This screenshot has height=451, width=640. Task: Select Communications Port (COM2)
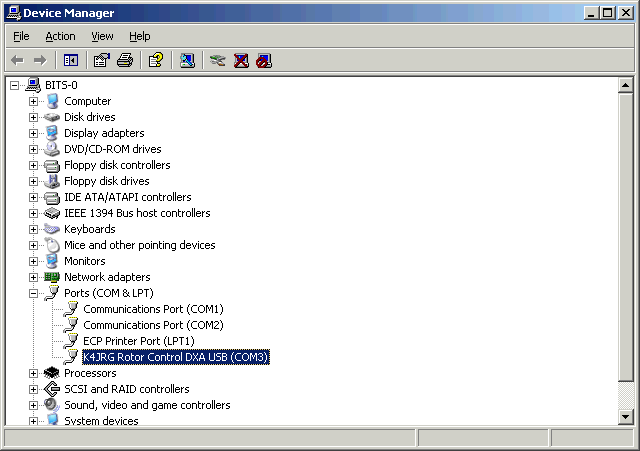[153, 325]
